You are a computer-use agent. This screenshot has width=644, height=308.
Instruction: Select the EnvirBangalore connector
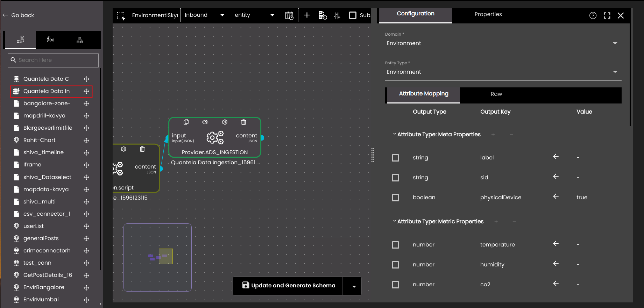44,287
